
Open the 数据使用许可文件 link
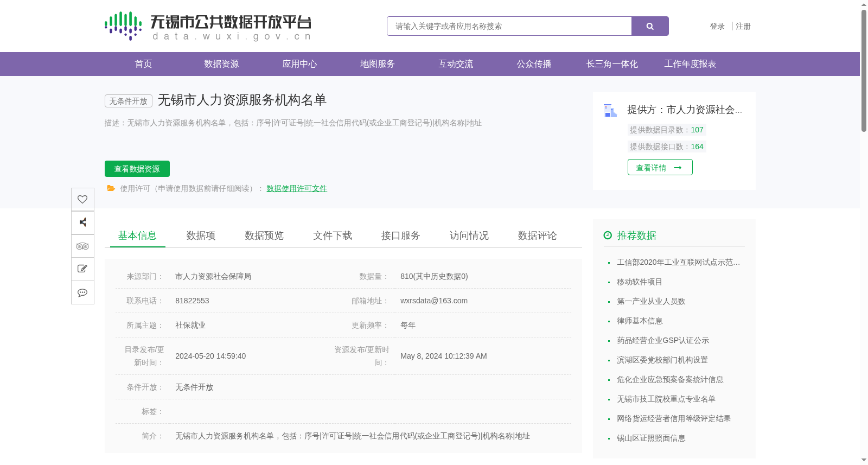[x=297, y=188]
